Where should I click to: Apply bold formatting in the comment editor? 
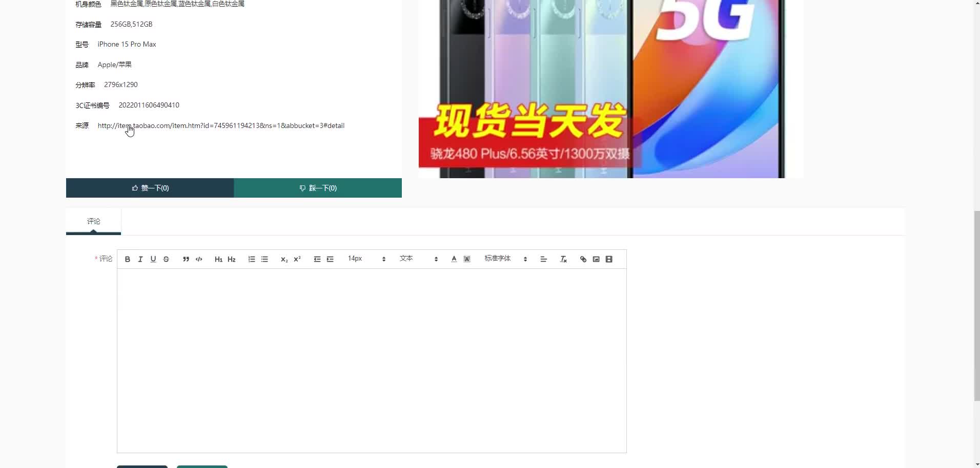click(x=127, y=259)
